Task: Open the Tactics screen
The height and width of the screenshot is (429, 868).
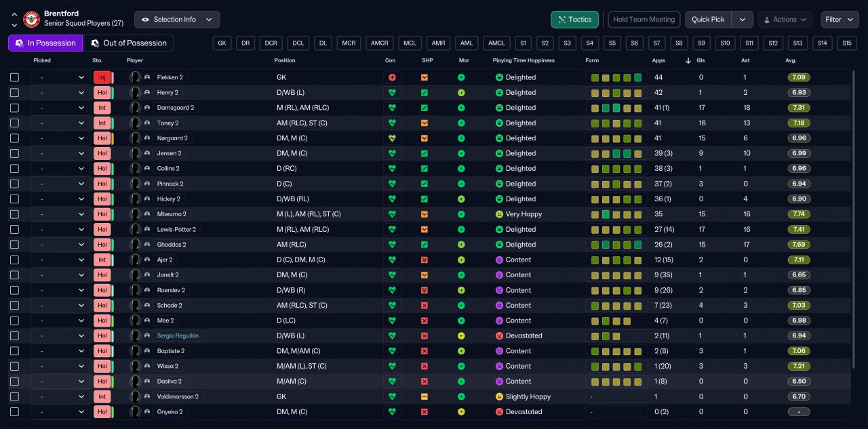Action: 574,20
